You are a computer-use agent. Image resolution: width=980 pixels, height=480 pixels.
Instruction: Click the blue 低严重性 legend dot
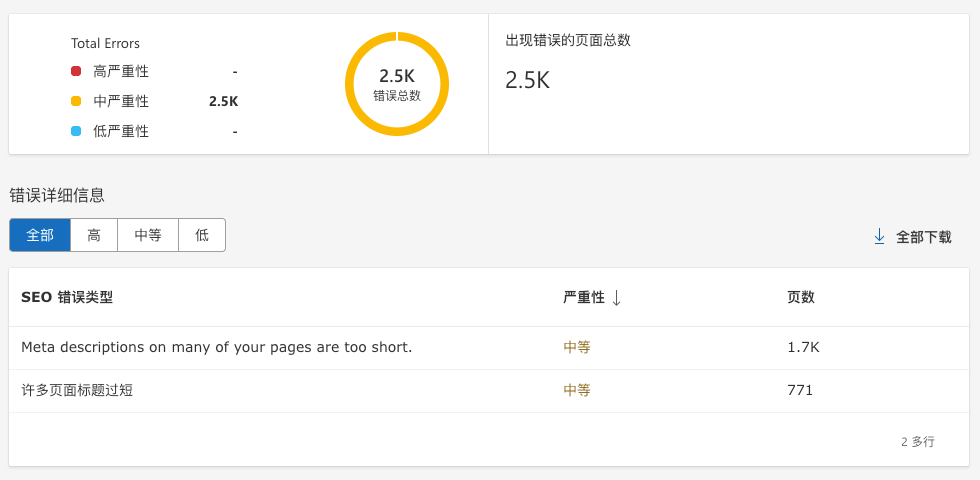point(76,131)
